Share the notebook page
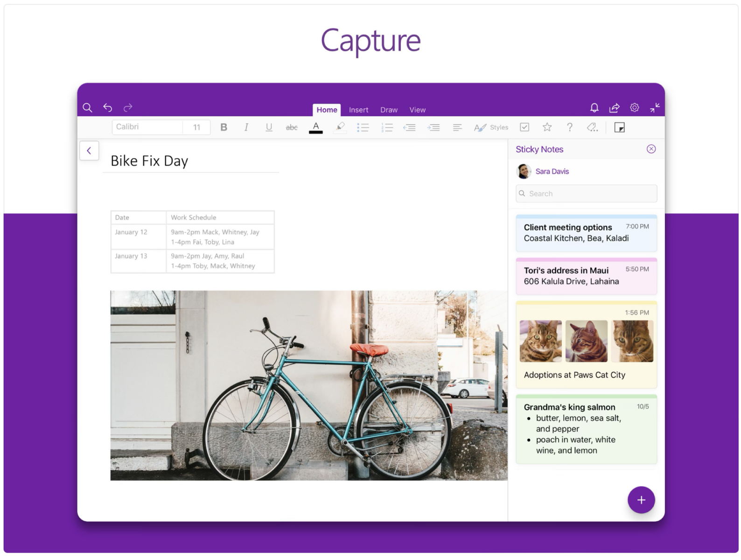Viewport: 741px width, 560px height. [614, 108]
